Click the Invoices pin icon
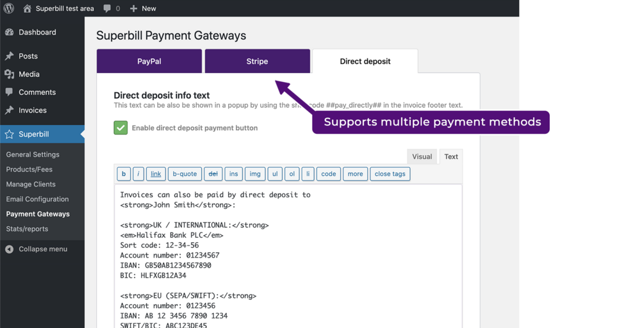 tap(9, 110)
